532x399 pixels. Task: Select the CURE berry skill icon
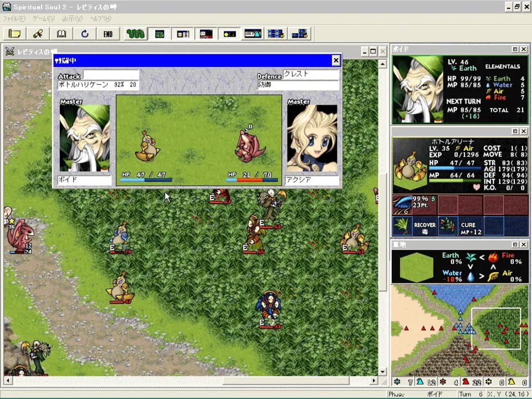(448, 226)
